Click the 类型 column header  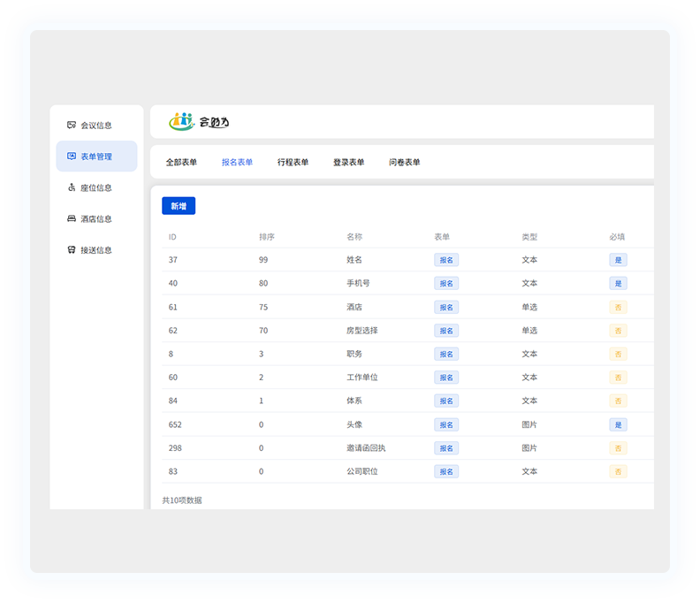(529, 237)
